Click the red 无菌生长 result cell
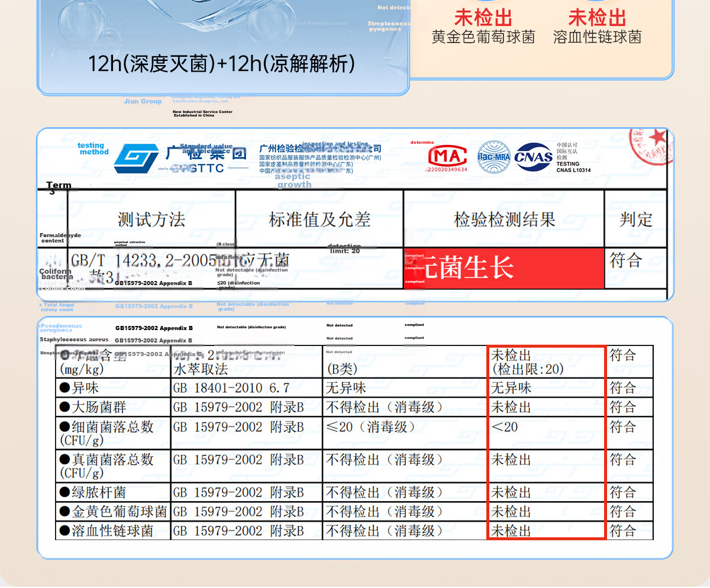The height and width of the screenshot is (588, 710). tap(504, 269)
